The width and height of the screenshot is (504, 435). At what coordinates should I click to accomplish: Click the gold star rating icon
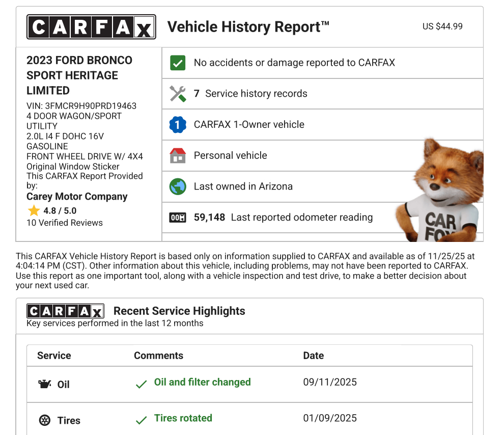(x=34, y=211)
